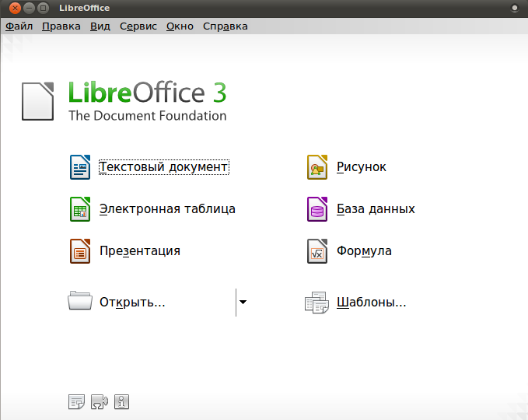The width and height of the screenshot is (528, 420).
Task: Click the Base database icon
Action: click(317, 209)
